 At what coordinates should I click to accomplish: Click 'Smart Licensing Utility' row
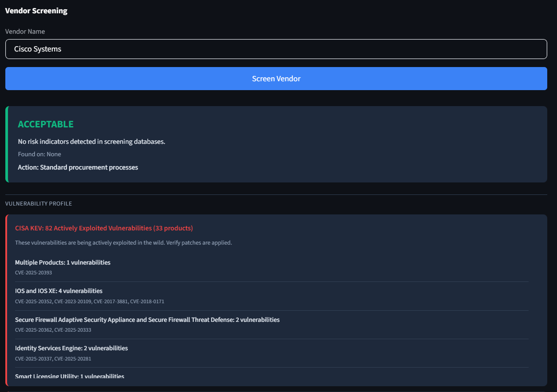click(x=70, y=376)
